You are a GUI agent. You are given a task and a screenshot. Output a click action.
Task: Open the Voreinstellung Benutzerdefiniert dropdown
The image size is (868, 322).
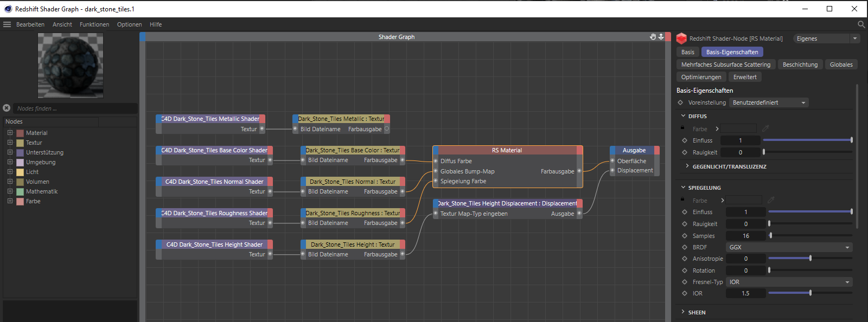point(769,102)
